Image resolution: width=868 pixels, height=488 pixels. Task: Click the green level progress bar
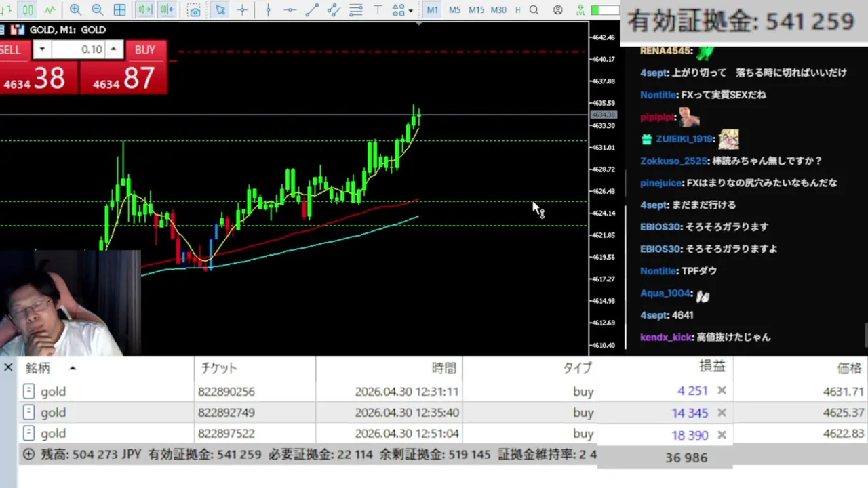coord(605,10)
